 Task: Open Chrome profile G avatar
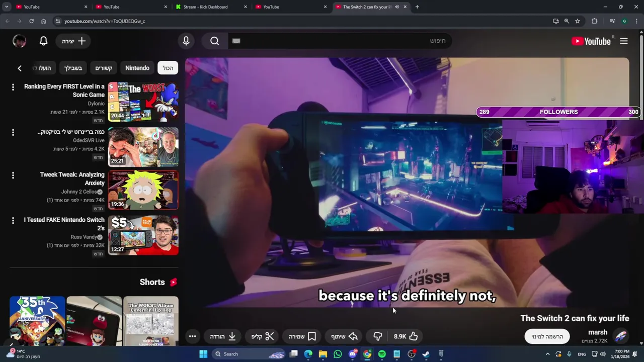point(624,21)
